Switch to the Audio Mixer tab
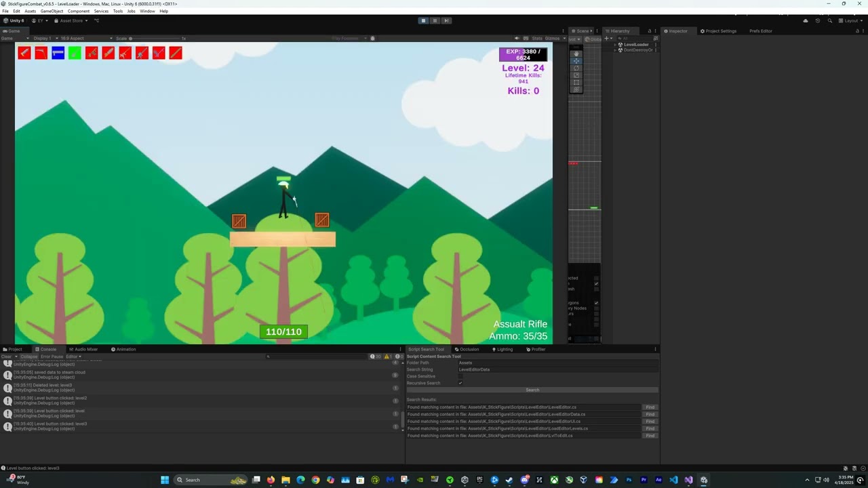The width and height of the screenshot is (868, 488). pos(83,349)
